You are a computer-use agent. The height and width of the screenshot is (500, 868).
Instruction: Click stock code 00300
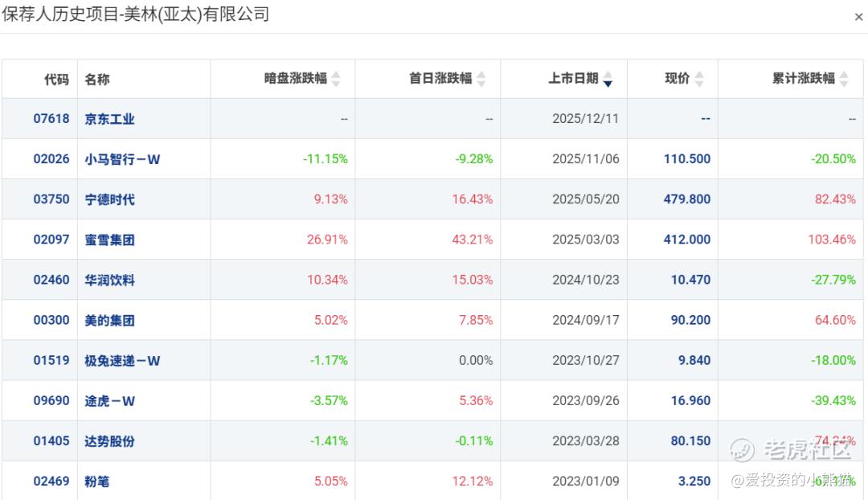coord(51,320)
